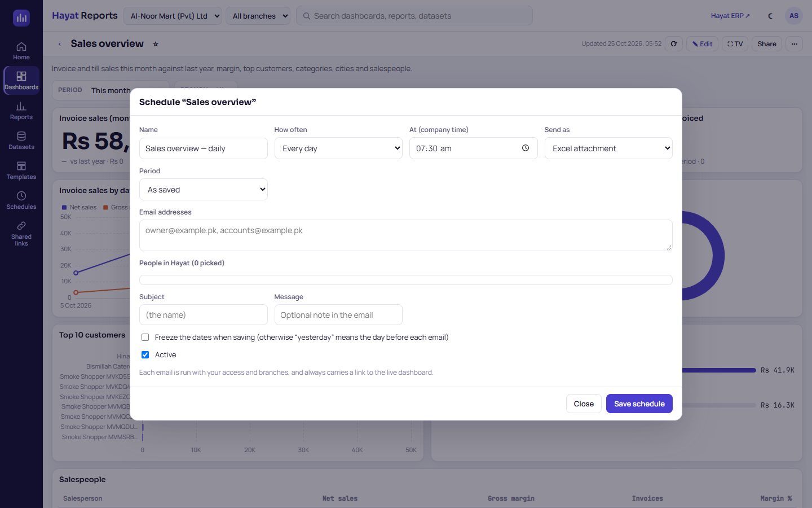Close the schedule dialog
The image size is (812, 508).
[584, 404]
